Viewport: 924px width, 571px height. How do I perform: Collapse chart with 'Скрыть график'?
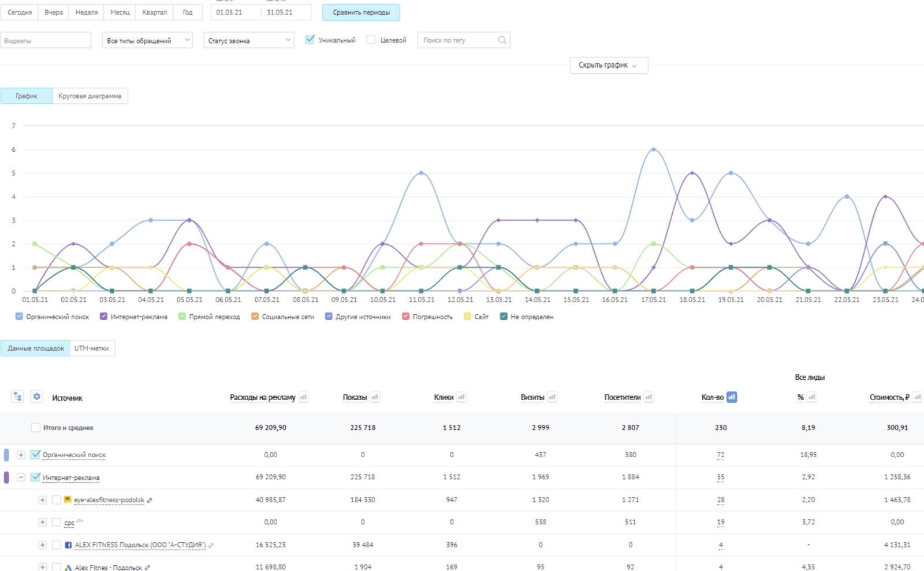609,65
